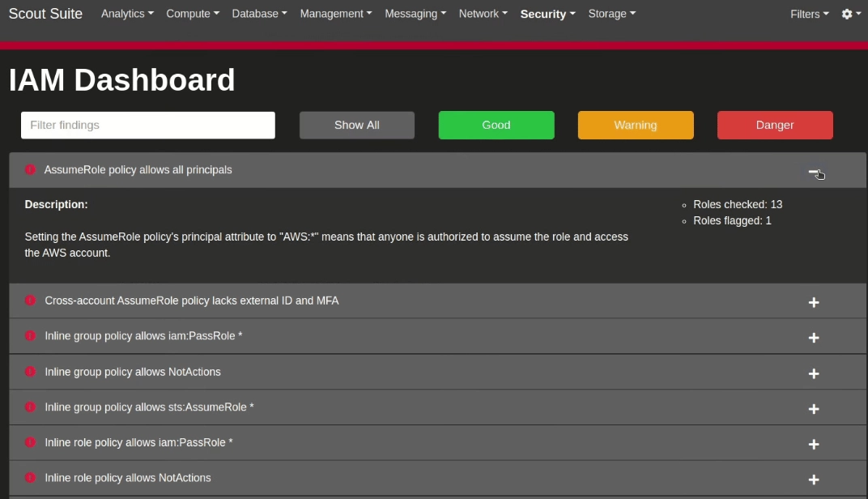Click Inline group policy allows iam:PassRole title

[x=143, y=336]
